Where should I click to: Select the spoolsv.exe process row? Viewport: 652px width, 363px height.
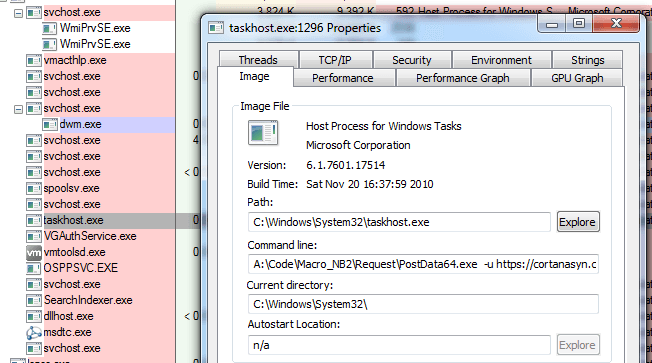(72, 188)
